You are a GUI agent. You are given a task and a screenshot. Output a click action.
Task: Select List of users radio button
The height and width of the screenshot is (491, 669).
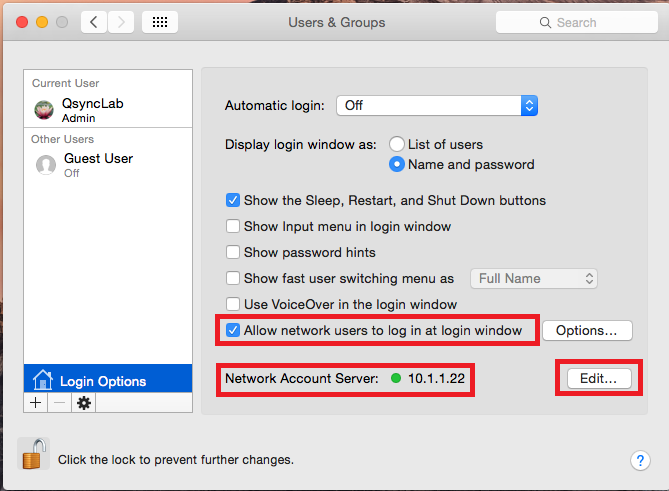(x=397, y=144)
